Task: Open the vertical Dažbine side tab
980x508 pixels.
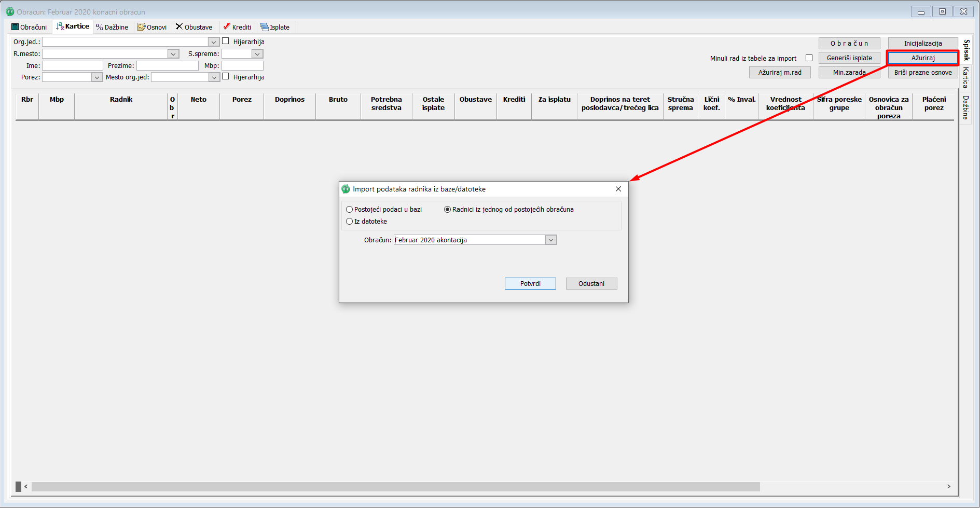Action: click(x=966, y=108)
